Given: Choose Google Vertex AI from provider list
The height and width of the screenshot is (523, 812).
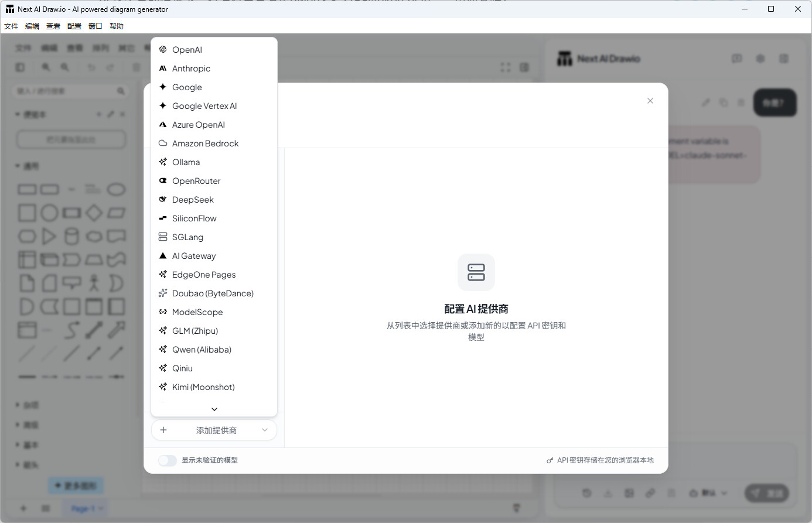Looking at the screenshot, I should tap(214, 106).
